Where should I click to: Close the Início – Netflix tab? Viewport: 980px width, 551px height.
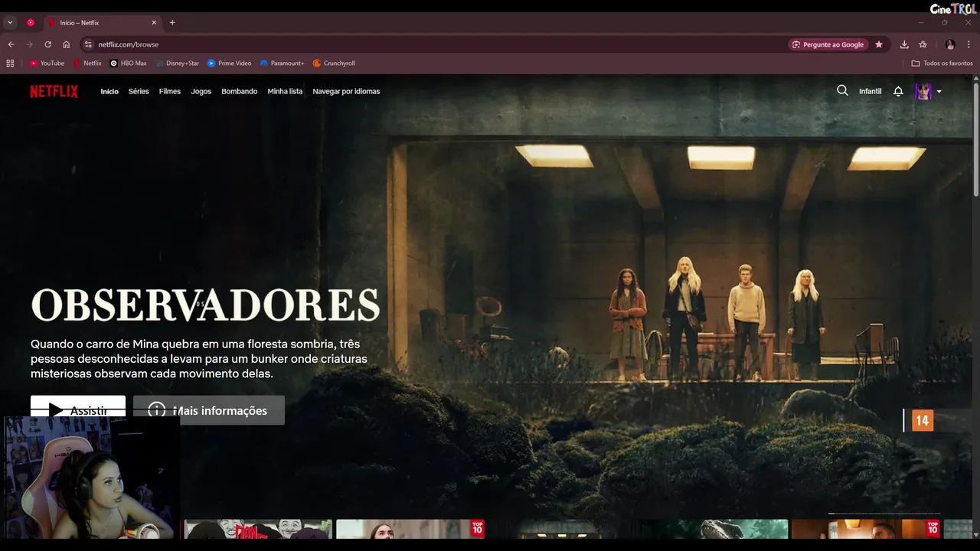coord(154,23)
